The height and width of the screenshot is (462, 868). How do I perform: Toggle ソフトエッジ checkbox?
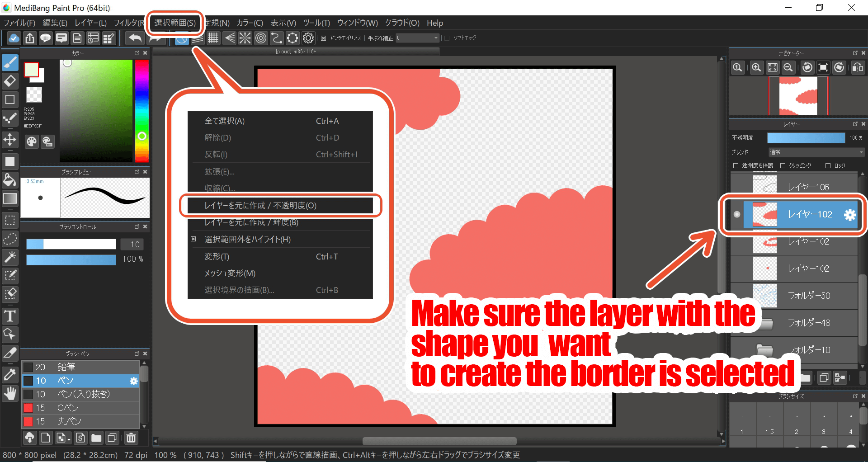click(x=447, y=38)
